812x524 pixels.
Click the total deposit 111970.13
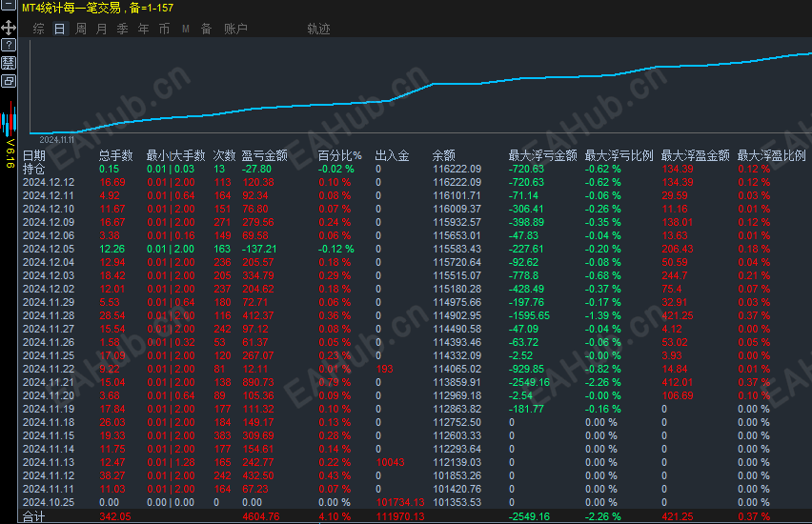click(x=400, y=516)
